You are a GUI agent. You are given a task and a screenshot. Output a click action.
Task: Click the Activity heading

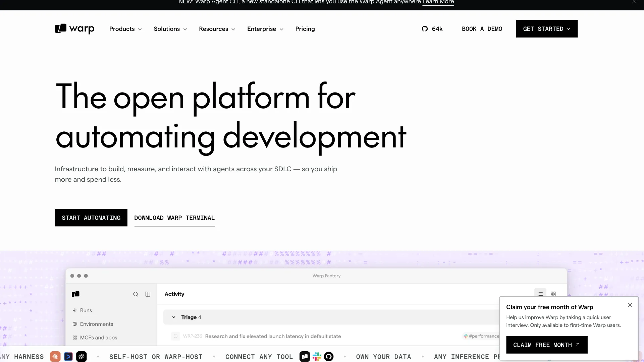(x=174, y=294)
